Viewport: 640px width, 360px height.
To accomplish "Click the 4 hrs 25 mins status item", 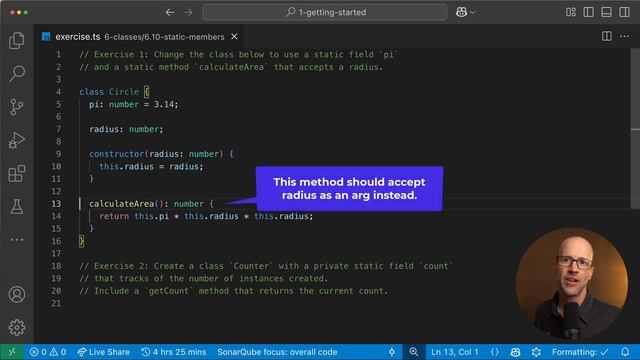I will pyautogui.click(x=173, y=352).
